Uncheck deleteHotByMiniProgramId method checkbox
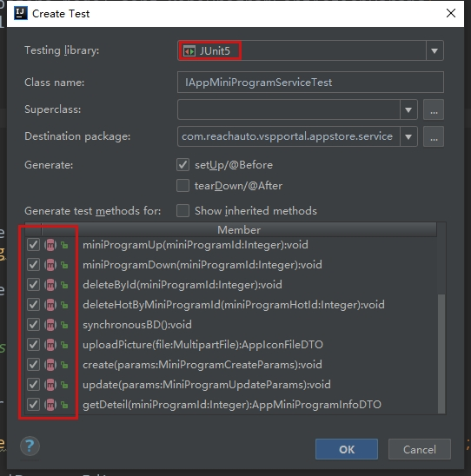 click(x=33, y=305)
